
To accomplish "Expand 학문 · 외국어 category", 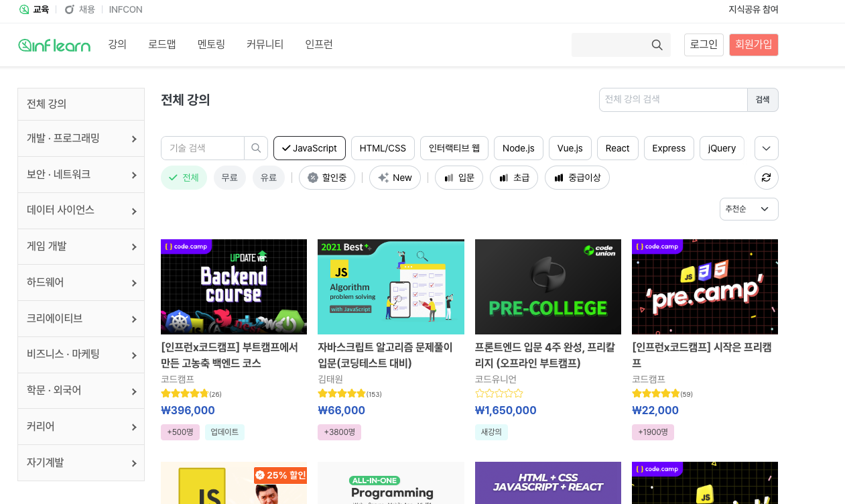I will (x=81, y=391).
